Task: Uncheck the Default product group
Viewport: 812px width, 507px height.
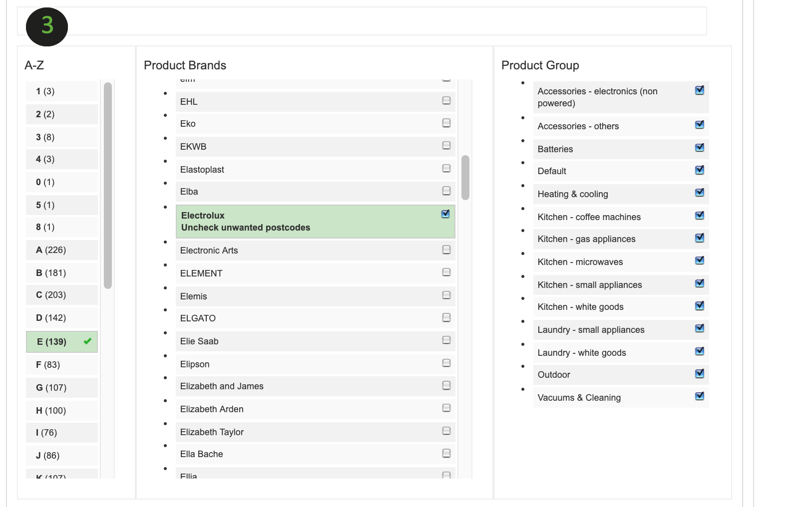Action: point(700,170)
